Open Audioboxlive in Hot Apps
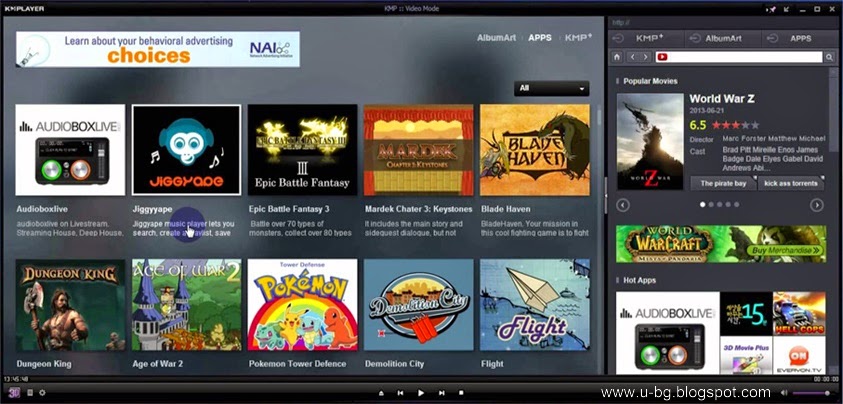 [668, 333]
